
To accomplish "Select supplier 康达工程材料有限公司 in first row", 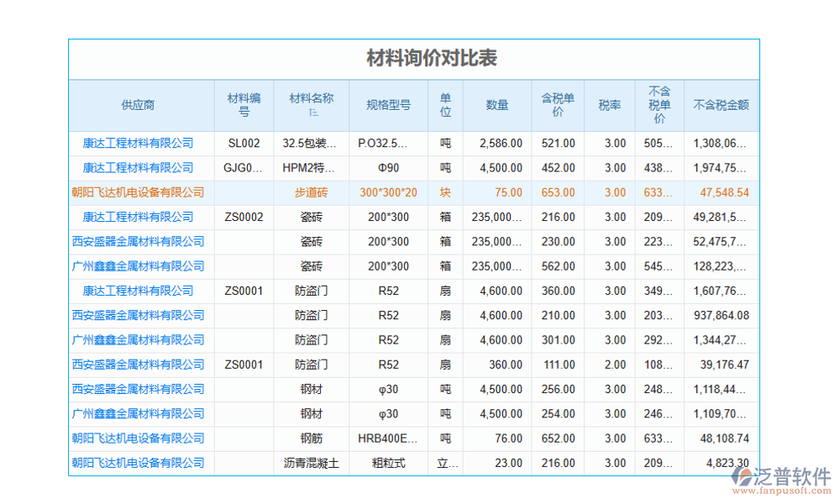I will point(139,143).
